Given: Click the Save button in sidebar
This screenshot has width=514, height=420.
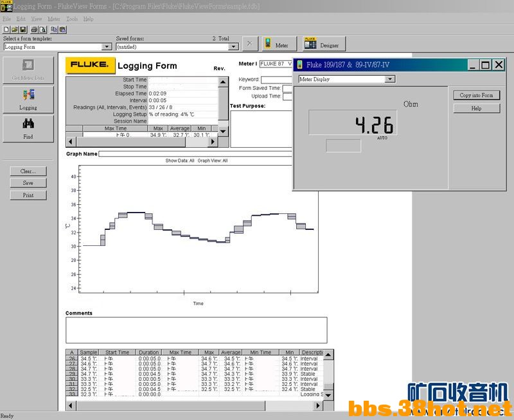Looking at the screenshot, I should (28, 183).
